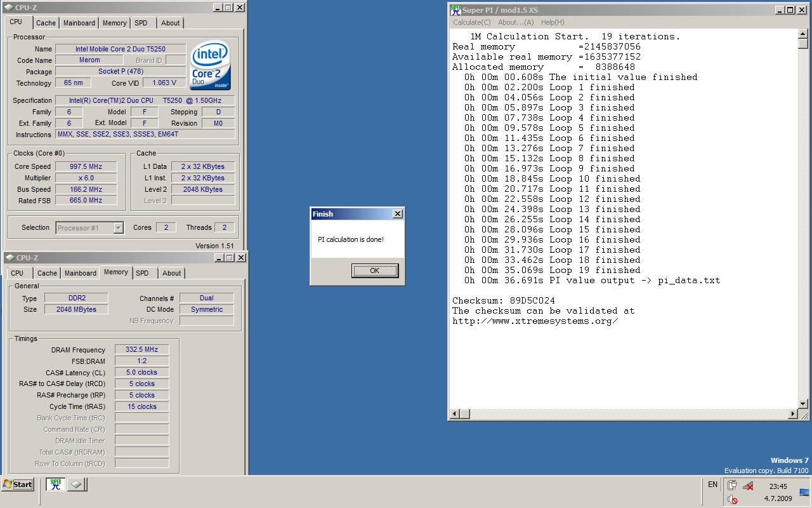812x508 pixels.
Task: Click Level 2 cache value 2048 KBytes
Action: click(x=203, y=189)
